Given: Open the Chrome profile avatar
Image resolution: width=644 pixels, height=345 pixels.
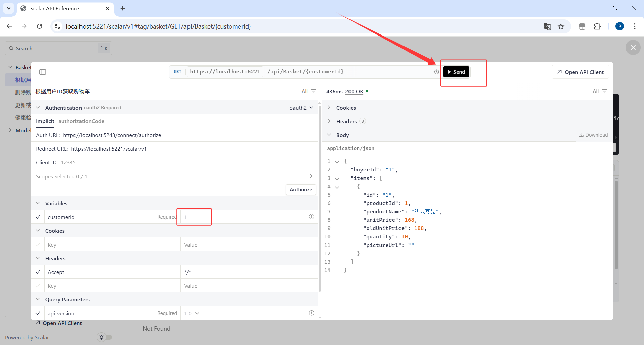Looking at the screenshot, I should [x=620, y=26].
